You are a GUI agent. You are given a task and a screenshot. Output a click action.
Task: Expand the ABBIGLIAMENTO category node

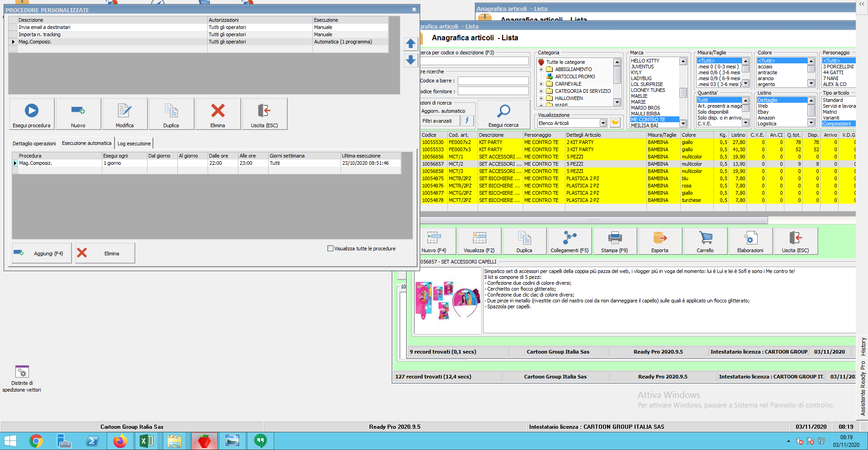click(x=541, y=69)
